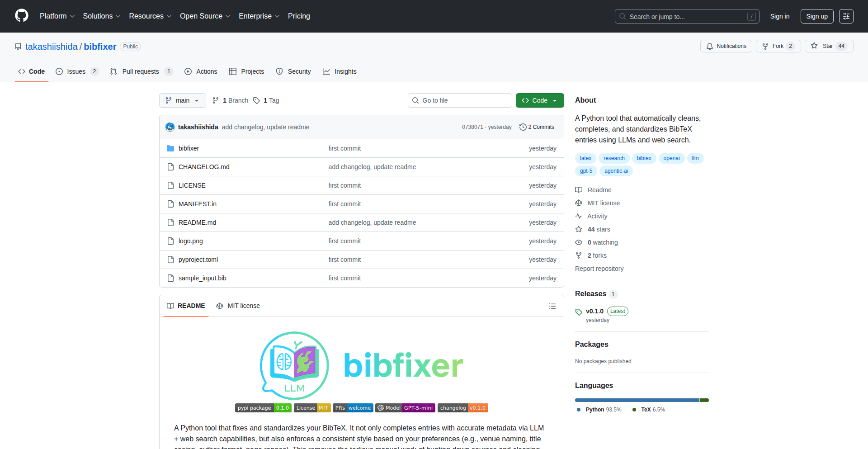Click the changelog v0.1.0 badge
The height and width of the screenshot is (449, 868).
[463, 408]
